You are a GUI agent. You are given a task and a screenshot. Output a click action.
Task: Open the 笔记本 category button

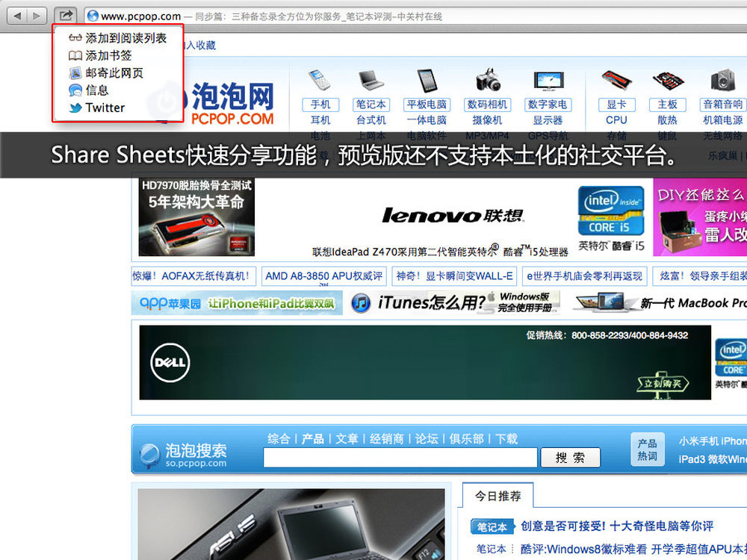(371, 105)
